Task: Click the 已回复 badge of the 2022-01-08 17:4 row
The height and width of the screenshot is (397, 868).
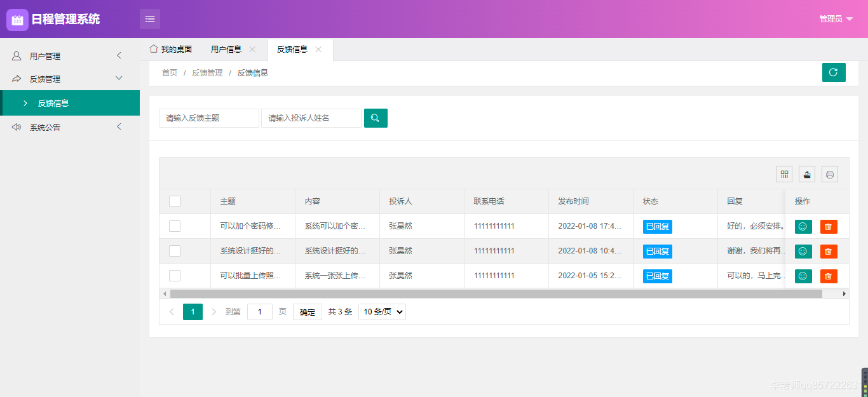Action: click(658, 227)
